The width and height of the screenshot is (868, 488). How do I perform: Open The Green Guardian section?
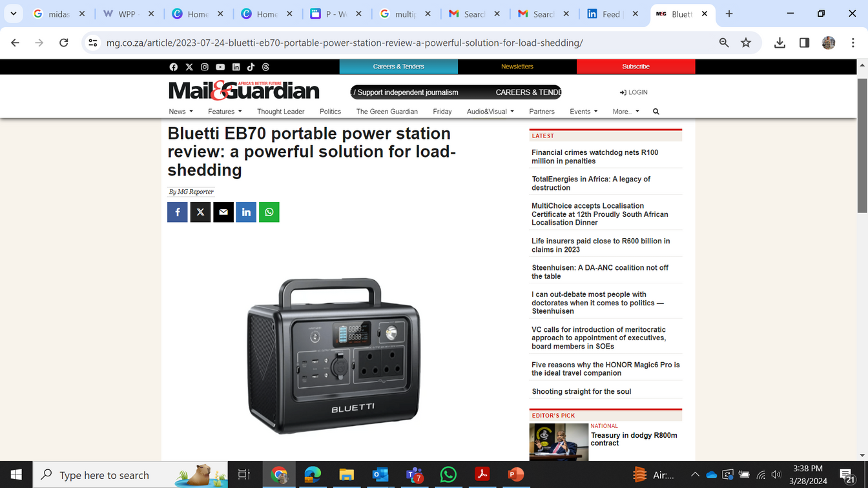click(387, 112)
